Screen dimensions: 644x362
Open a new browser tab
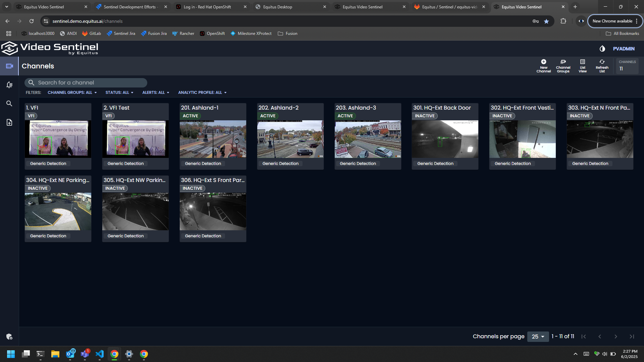575,7
